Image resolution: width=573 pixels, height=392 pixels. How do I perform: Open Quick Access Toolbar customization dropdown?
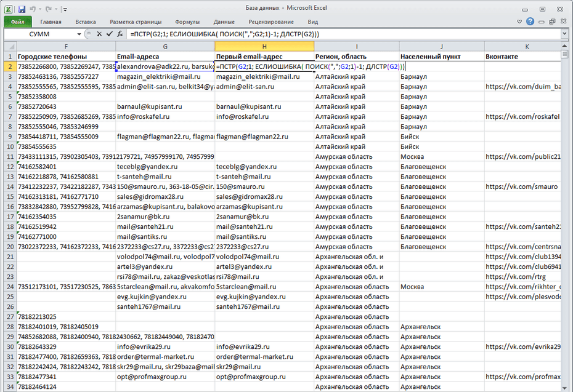[65, 9]
